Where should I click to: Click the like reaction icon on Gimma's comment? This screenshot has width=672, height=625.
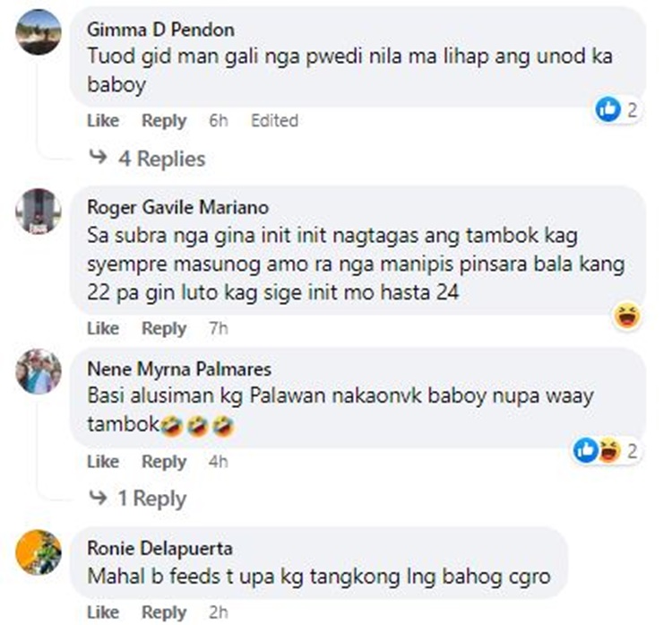point(607,109)
